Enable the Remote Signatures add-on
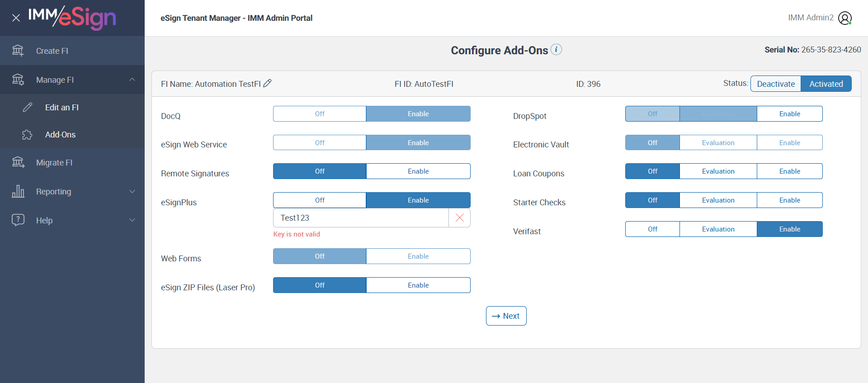 click(x=418, y=171)
